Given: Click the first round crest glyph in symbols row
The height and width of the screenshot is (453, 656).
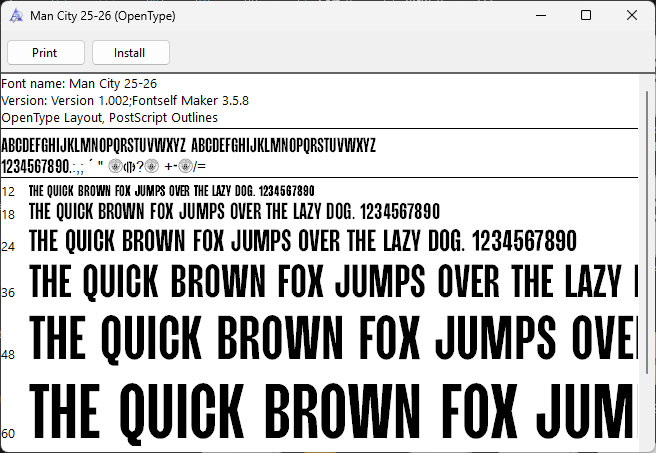Looking at the screenshot, I should pos(115,166).
